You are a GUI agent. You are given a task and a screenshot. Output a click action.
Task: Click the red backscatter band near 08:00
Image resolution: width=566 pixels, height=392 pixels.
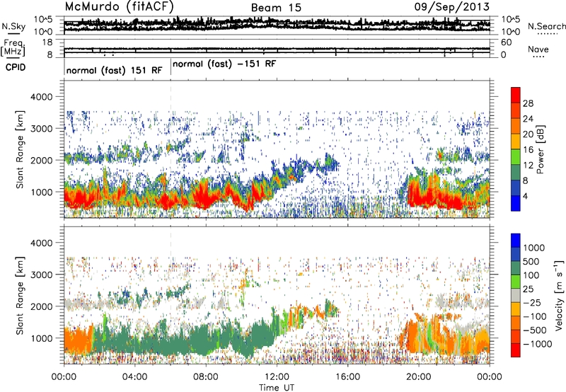(204, 196)
